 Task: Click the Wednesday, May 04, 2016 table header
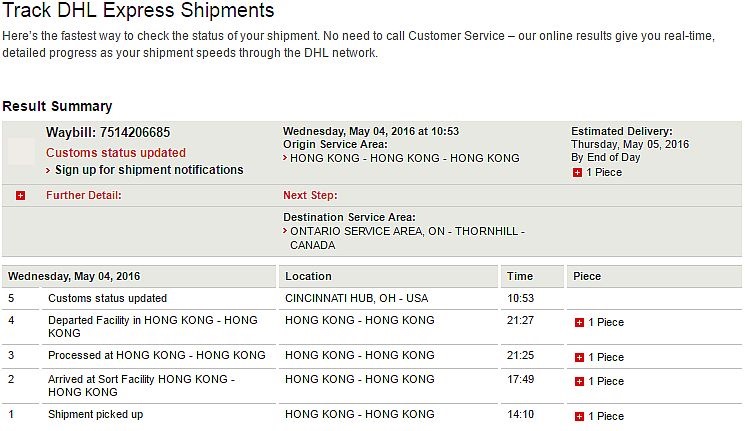tap(74, 276)
